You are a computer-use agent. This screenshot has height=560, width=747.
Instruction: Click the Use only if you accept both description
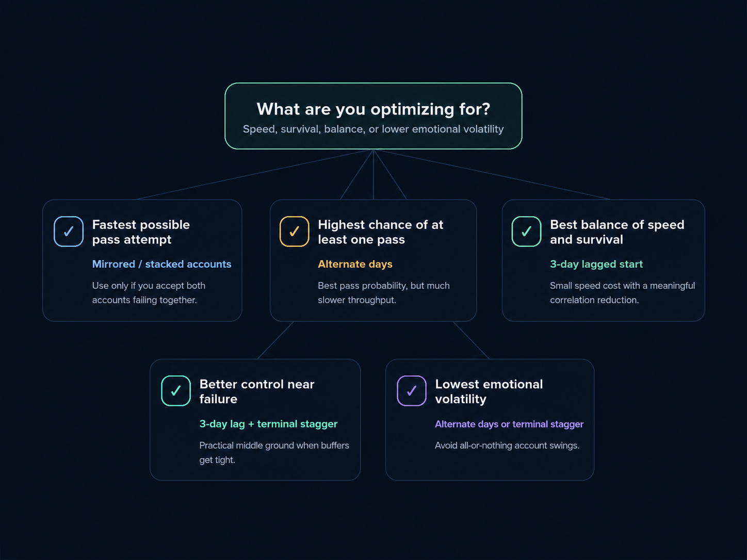[149, 293]
